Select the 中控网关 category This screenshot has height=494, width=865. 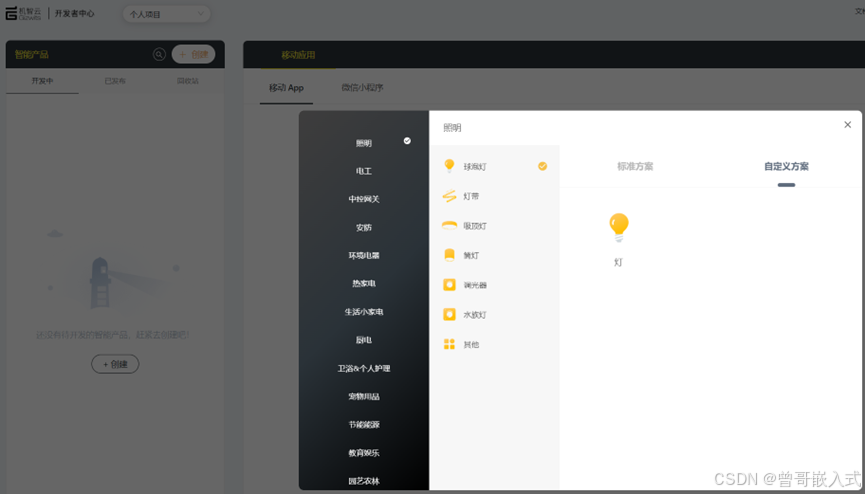pos(364,199)
